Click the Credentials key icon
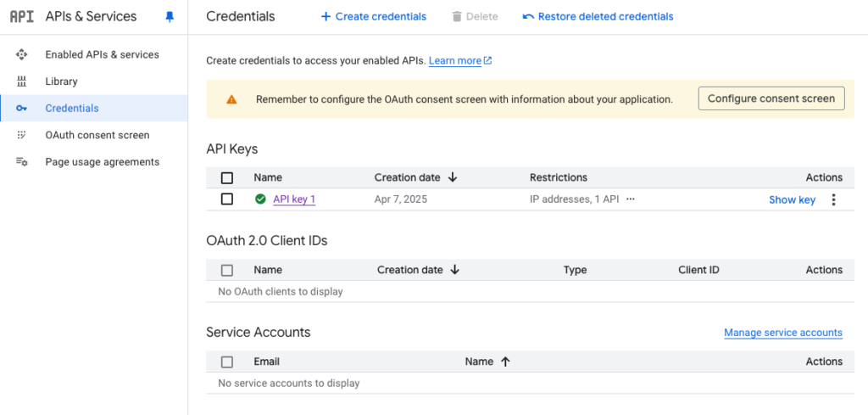This screenshot has height=415, width=868. 21,108
